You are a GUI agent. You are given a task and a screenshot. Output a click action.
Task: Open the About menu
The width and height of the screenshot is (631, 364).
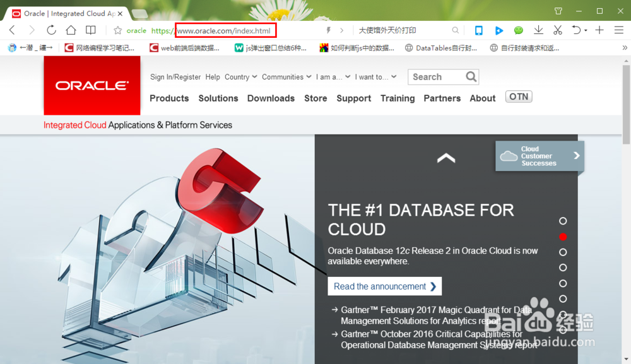click(483, 98)
